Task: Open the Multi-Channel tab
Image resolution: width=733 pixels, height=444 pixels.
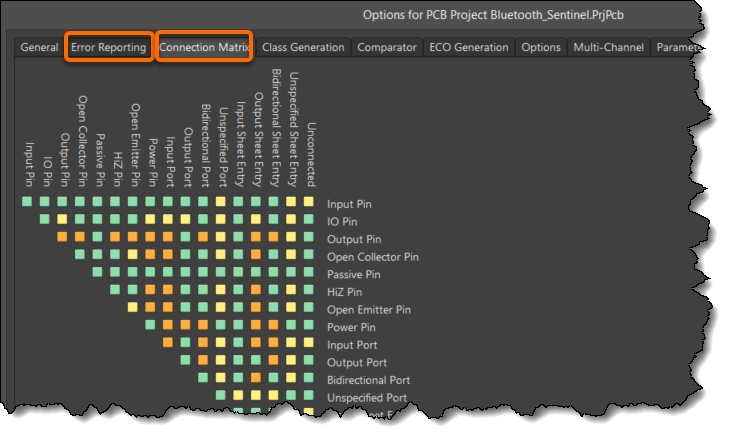Action: (x=607, y=47)
